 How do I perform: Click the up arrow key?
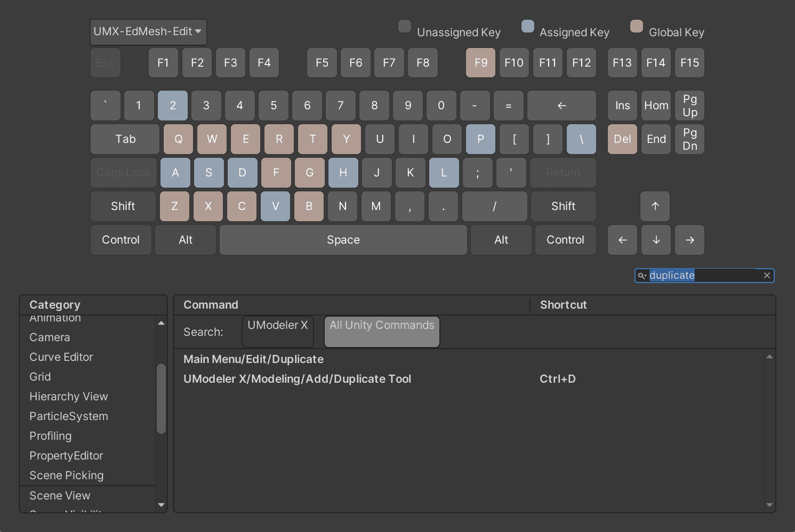click(655, 206)
